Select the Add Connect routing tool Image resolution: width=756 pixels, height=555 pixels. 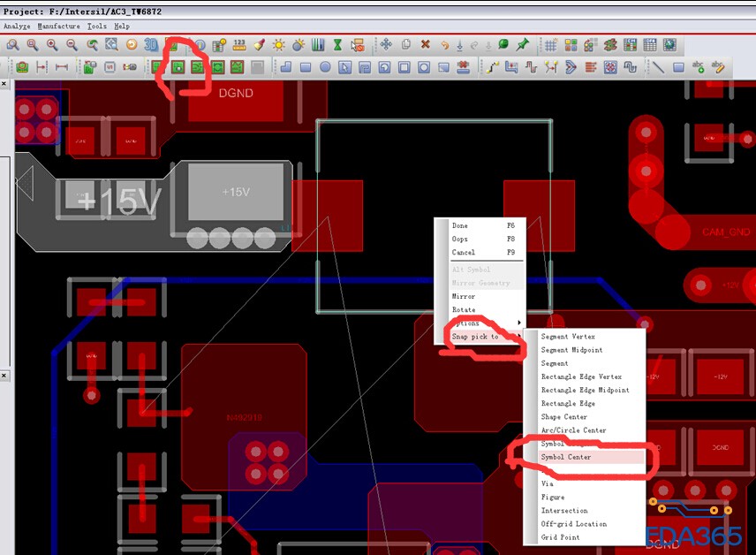(492, 67)
